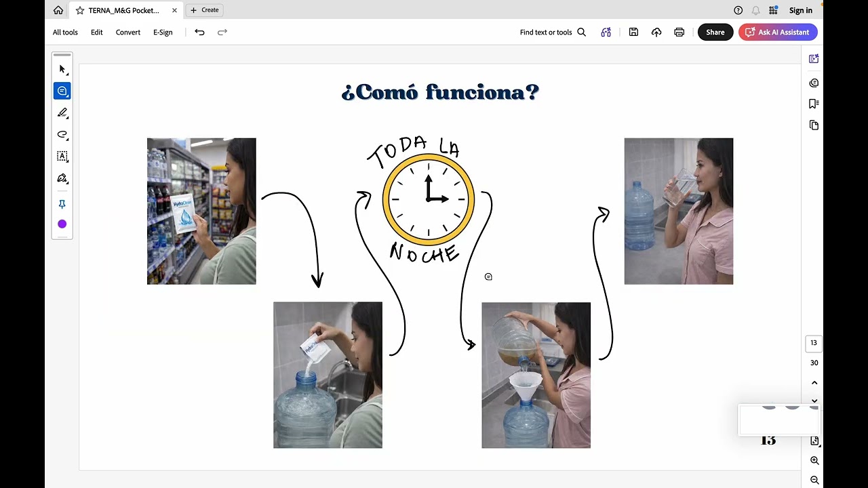Image resolution: width=868 pixels, height=488 pixels.
Task: Redo the last action
Action: (x=222, y=32)
